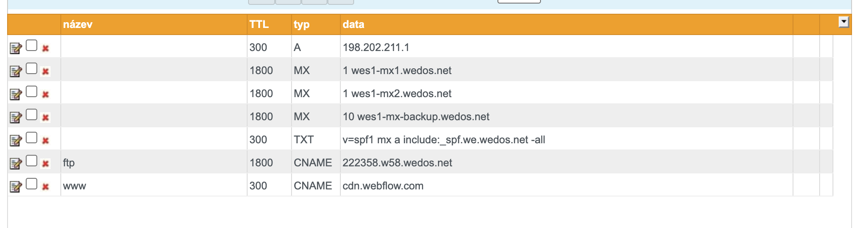The image size is (868, 228).
Task: Click the cdn.webflow.com data cell
Action: 383,186
